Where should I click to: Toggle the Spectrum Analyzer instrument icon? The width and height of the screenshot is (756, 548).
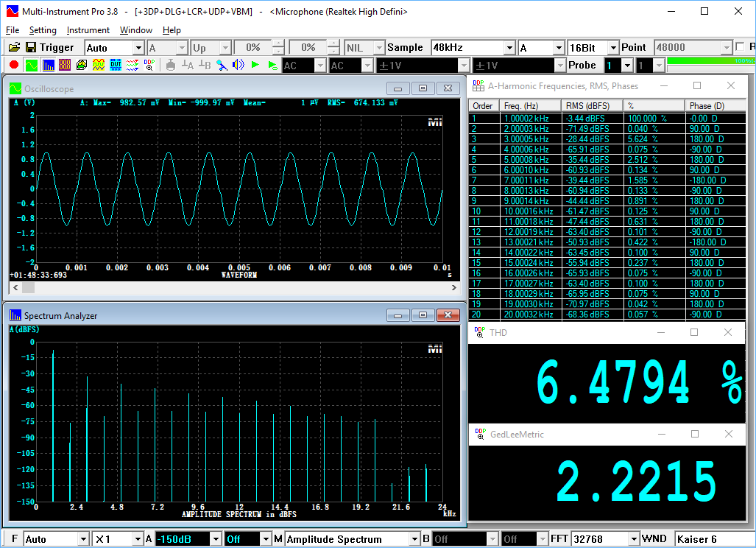[48, 65]
